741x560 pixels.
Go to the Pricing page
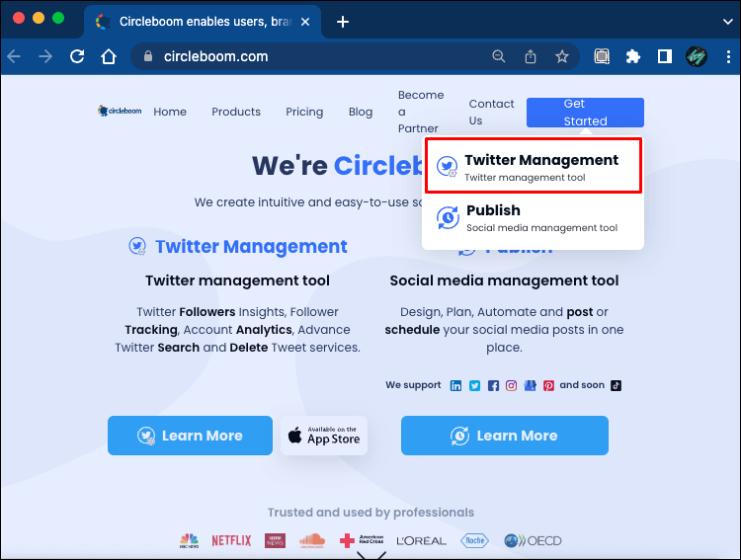304,112
